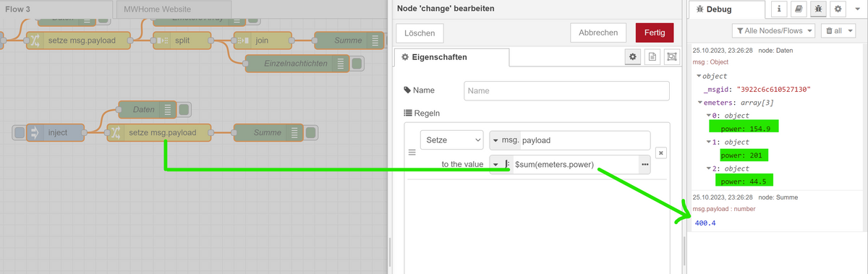Focus the Name input field
This screenshot has height=274, width=868.
[566, 90]
